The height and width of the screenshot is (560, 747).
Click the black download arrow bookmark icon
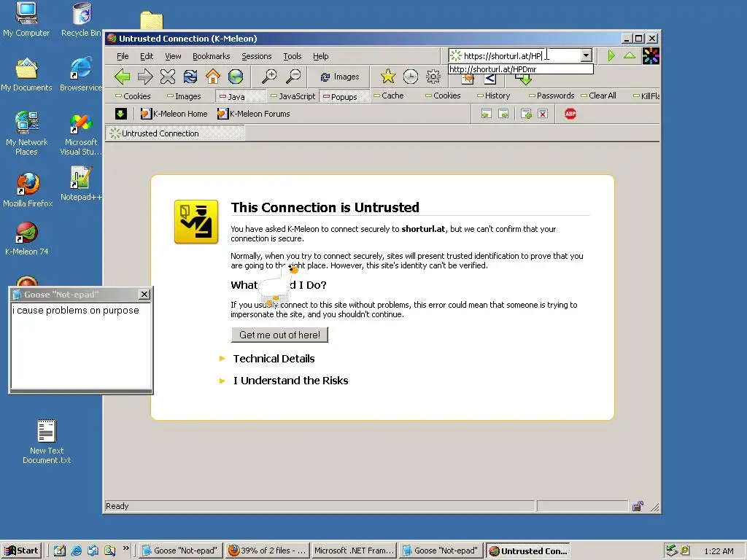(x=121, y=113)
